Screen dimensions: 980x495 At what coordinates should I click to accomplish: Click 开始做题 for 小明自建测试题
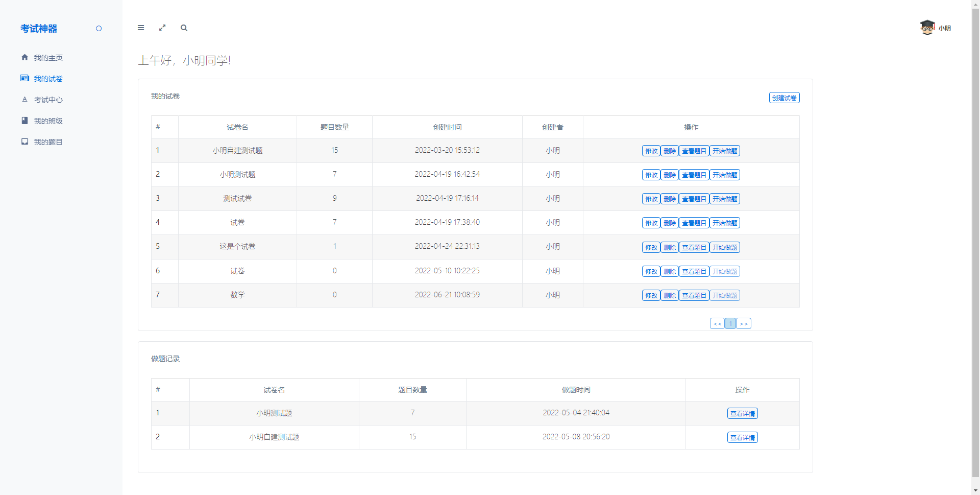pyautogui.click(x=725, y=151)
